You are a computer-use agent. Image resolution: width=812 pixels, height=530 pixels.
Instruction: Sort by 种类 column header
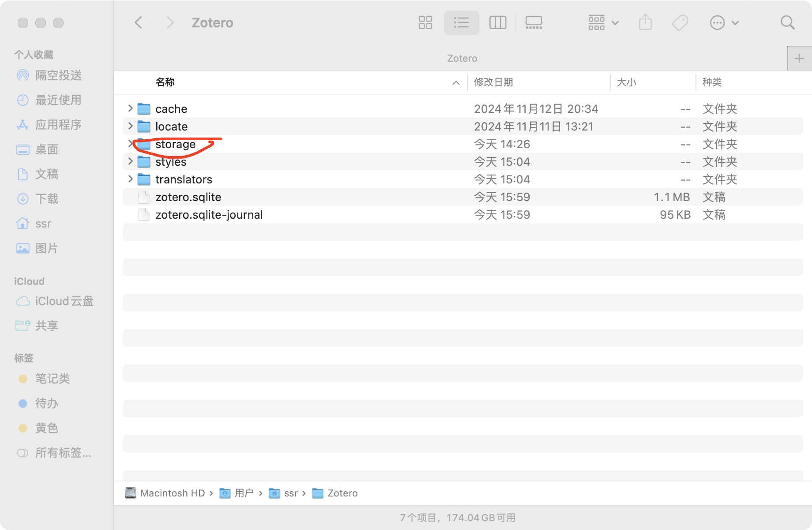click(712, 82)
